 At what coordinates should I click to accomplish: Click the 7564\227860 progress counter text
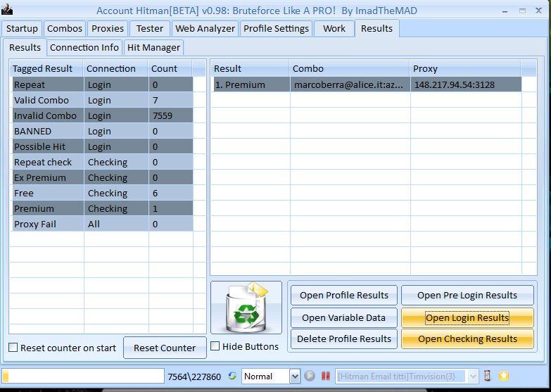[194, 377]
